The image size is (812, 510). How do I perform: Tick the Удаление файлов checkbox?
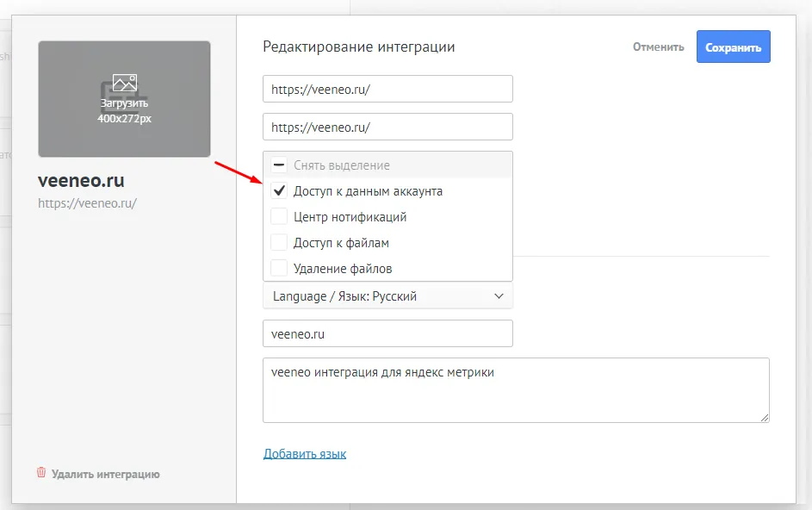pos(279,269)
